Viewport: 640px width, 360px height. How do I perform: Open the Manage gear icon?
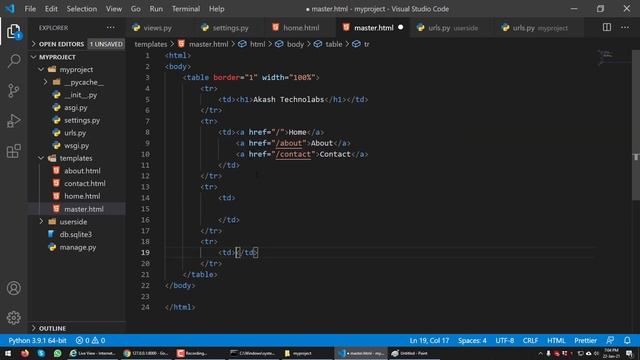[x=13, y=318]
